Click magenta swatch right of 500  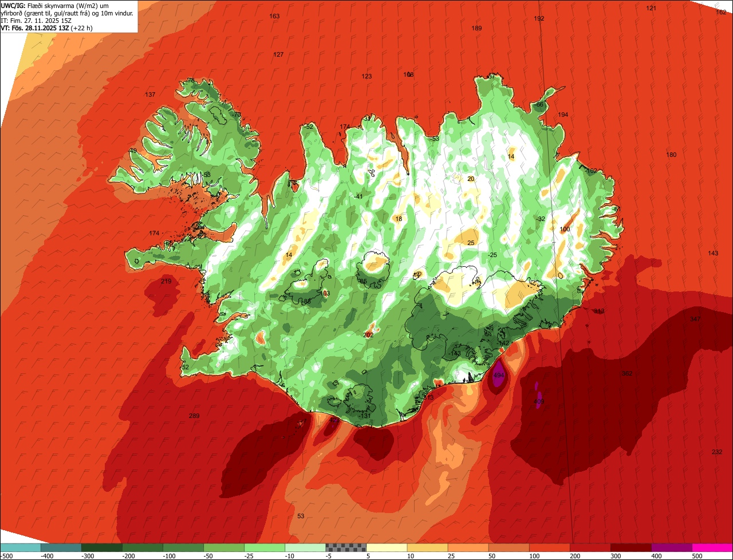pos(712,548)
